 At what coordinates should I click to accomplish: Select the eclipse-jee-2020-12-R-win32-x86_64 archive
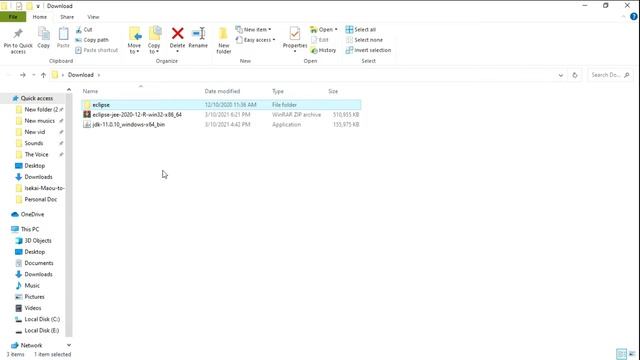(x=221, y=115)
